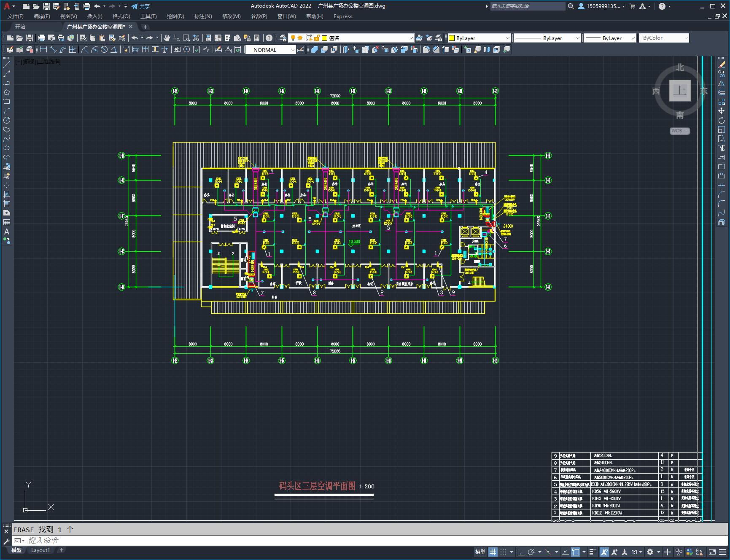Viewport: 730px width, 560px height.
Task: Open the 文件(F) menu
Action: (16, 16)
